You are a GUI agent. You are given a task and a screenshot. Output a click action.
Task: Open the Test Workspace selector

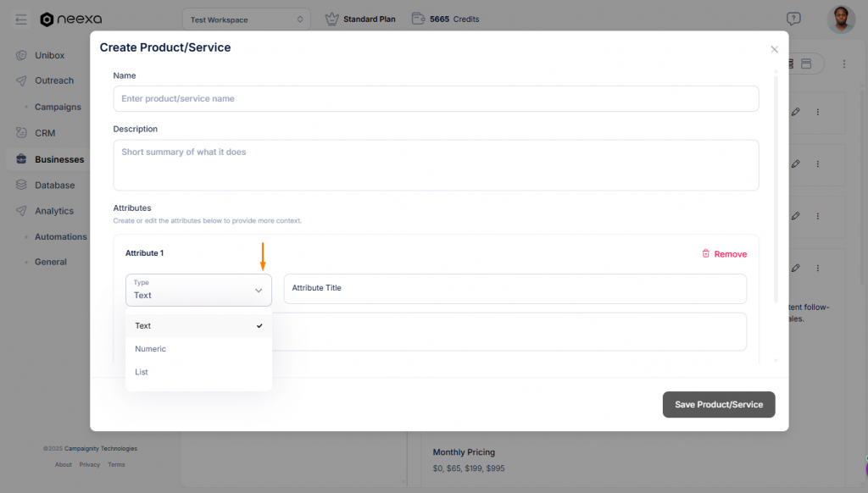(x=246, y=19)
